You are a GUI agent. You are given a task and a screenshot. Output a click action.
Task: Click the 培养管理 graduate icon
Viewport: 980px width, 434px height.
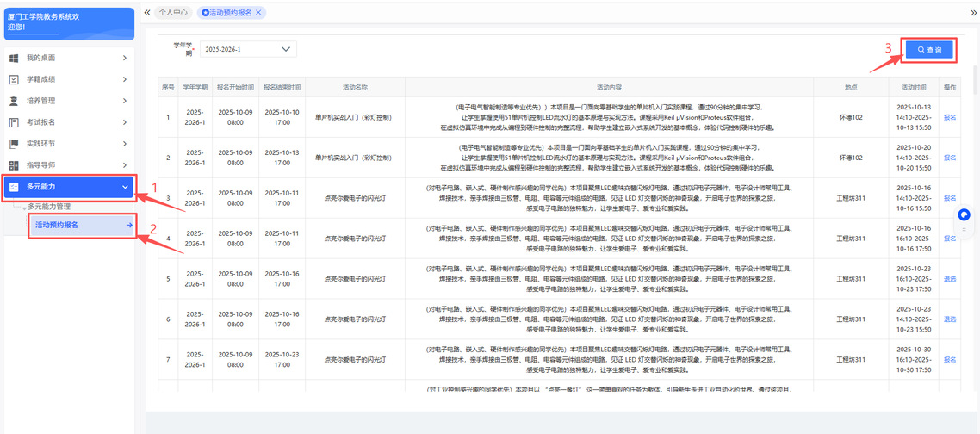14,101
